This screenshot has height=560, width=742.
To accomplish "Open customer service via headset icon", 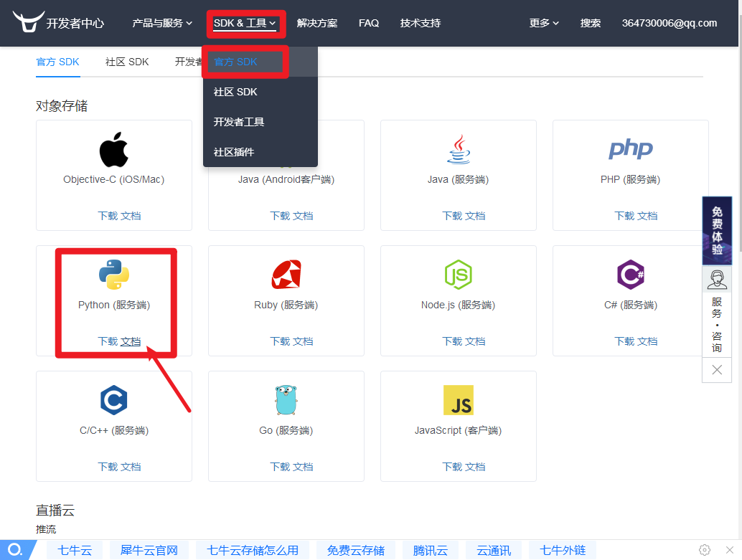I will [x=716, y=279].
